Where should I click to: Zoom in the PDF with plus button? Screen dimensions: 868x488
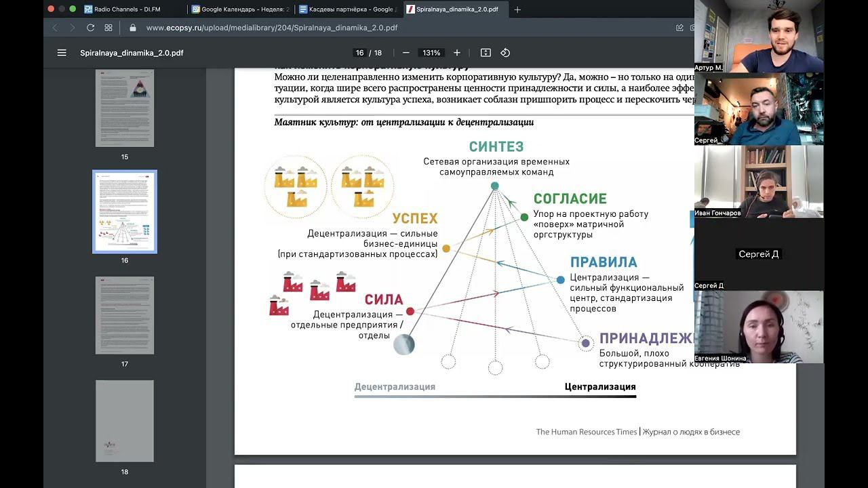coord(457,53)
